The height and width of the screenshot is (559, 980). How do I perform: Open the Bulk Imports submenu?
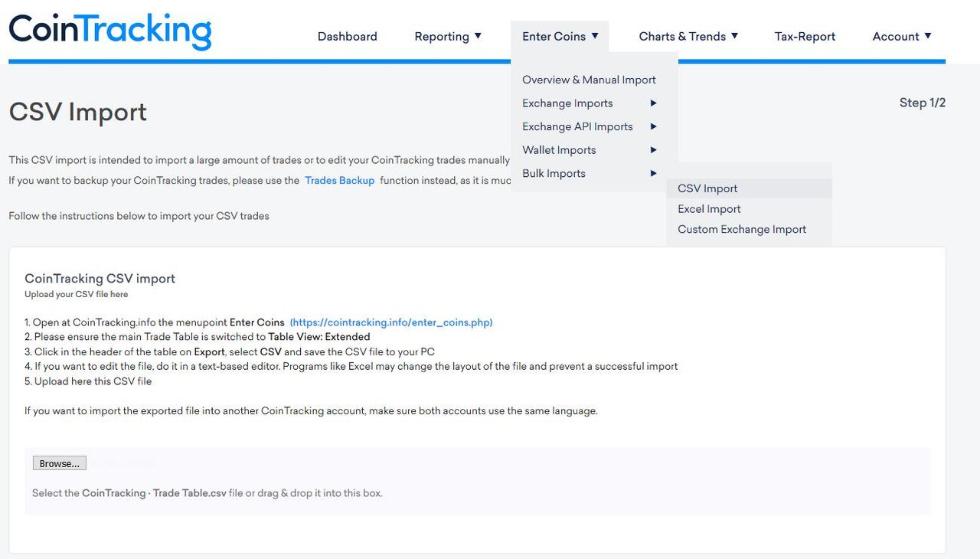[x=554, y=174]
